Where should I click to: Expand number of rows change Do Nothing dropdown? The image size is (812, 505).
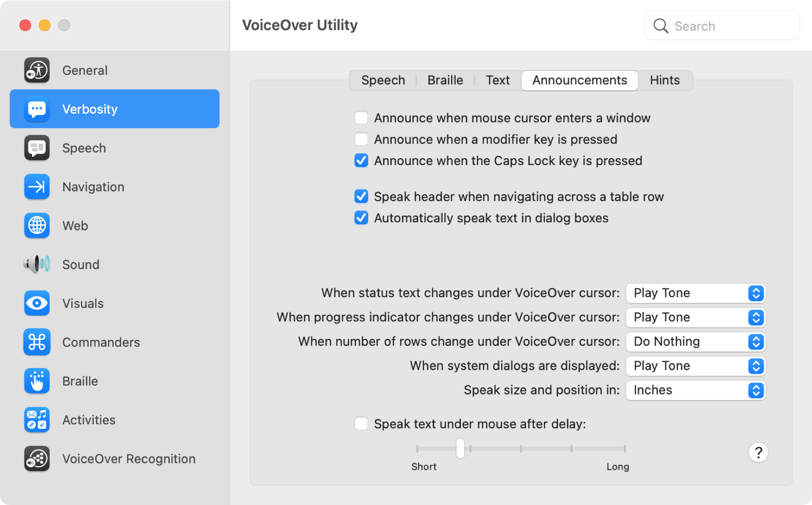696,342
